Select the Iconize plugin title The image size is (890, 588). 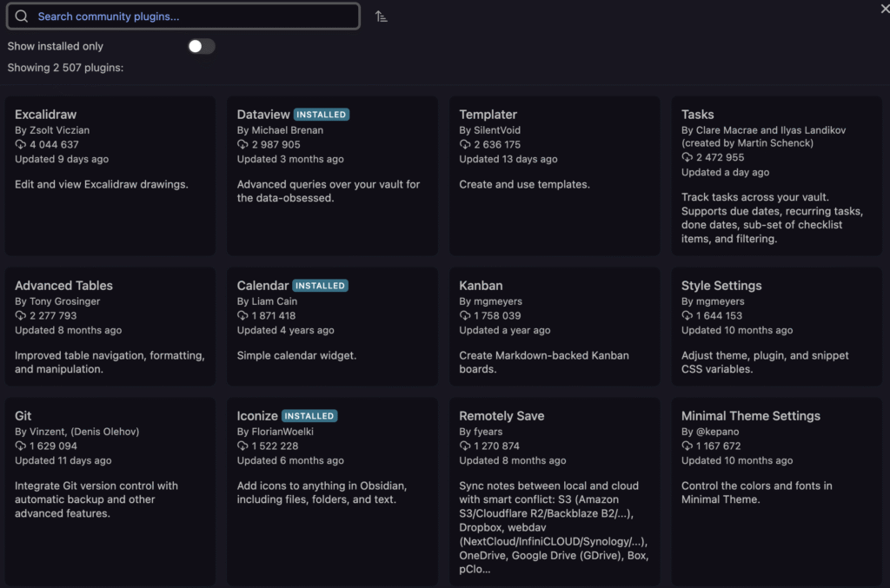tap(257, 416)
